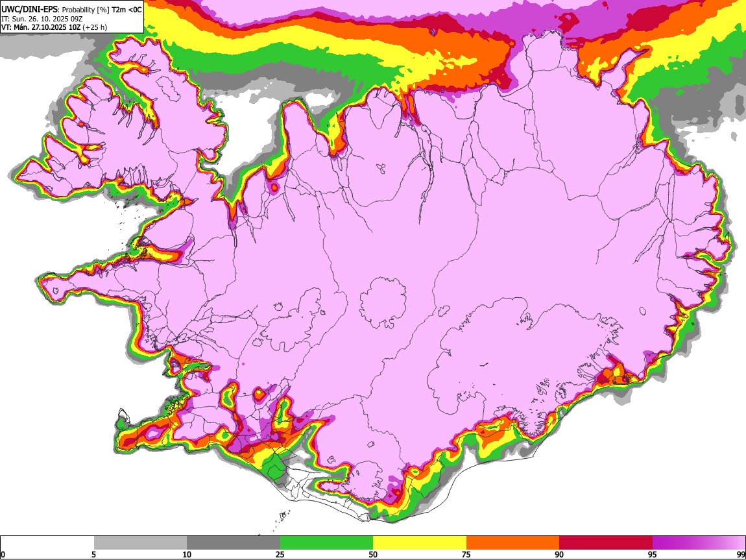This screenshot has height=560, width=746.
Task: Click the legend label 75
Action: (x=466, y=555)
